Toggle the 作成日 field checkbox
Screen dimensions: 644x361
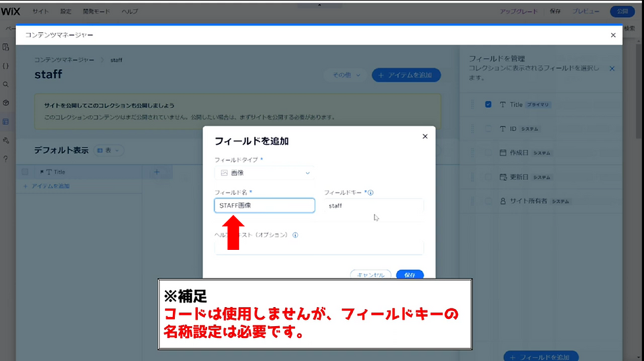[488, 153]
